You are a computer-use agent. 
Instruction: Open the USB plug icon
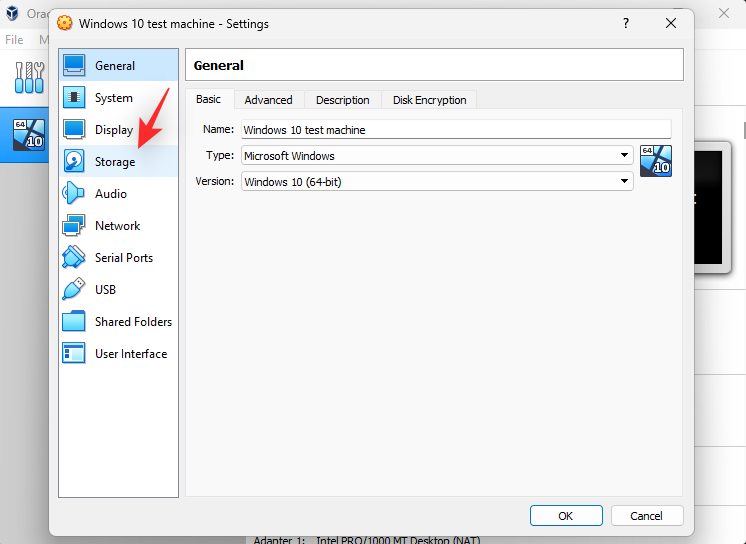74,289
